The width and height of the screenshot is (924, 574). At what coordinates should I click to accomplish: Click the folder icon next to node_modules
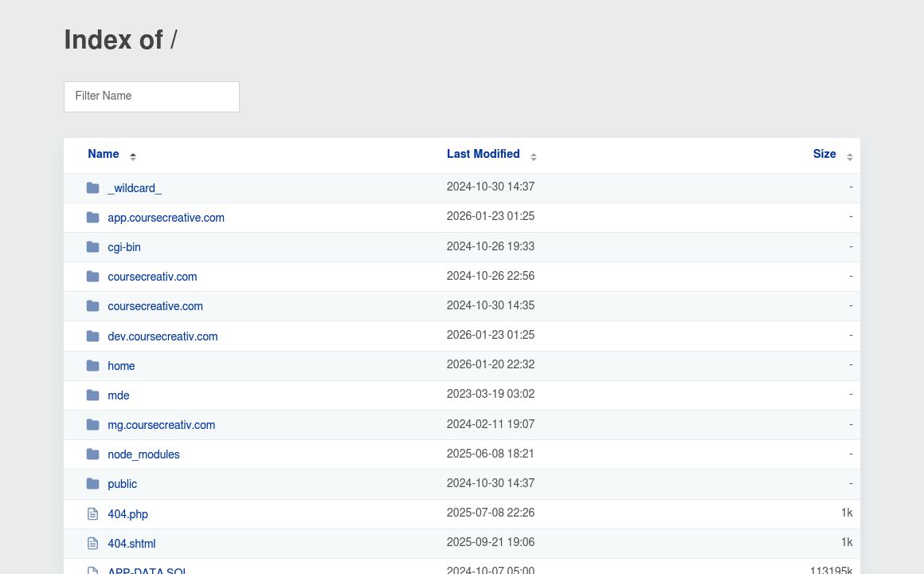(x=93, y=454)
